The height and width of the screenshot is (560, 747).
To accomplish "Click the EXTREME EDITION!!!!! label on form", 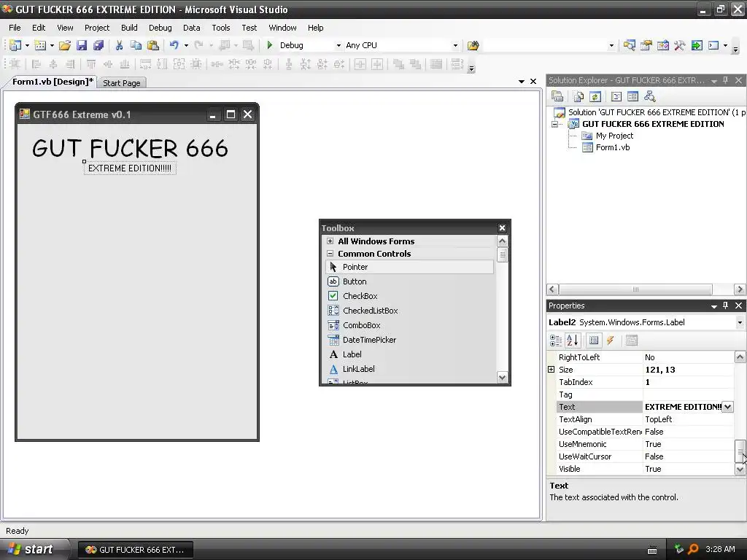I will click(130, 168).
